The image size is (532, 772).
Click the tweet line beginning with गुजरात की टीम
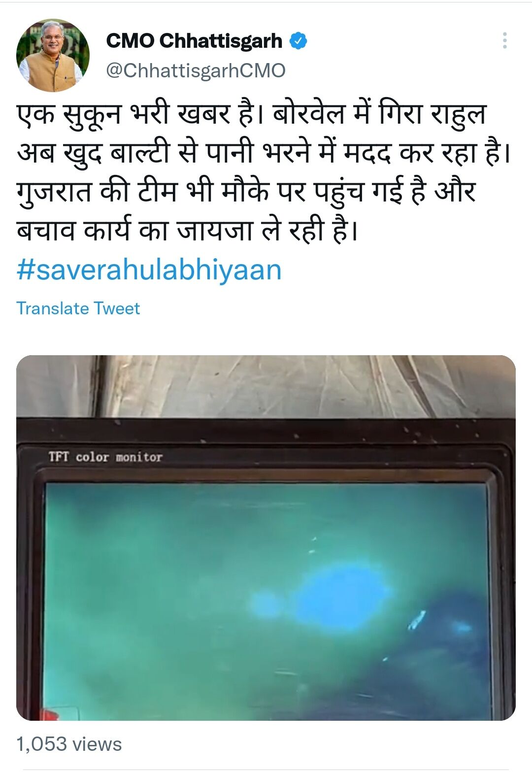tap(246, 192)
